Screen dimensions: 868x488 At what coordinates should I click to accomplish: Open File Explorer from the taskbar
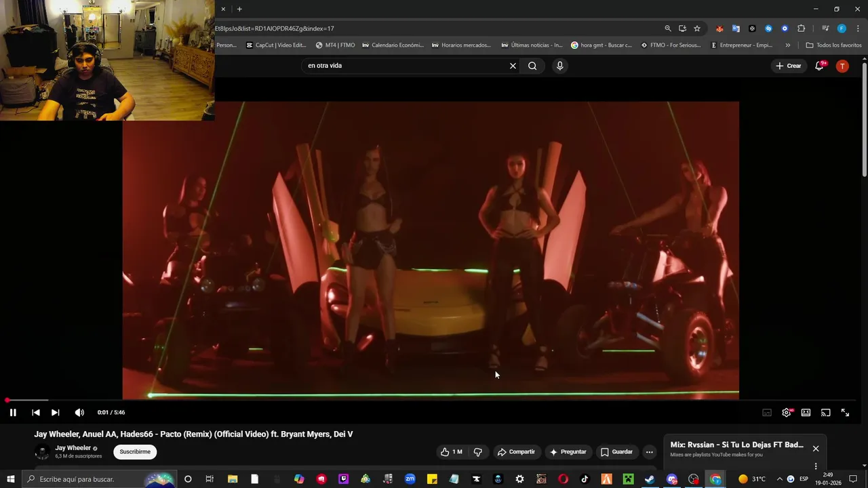coord(233,479)
